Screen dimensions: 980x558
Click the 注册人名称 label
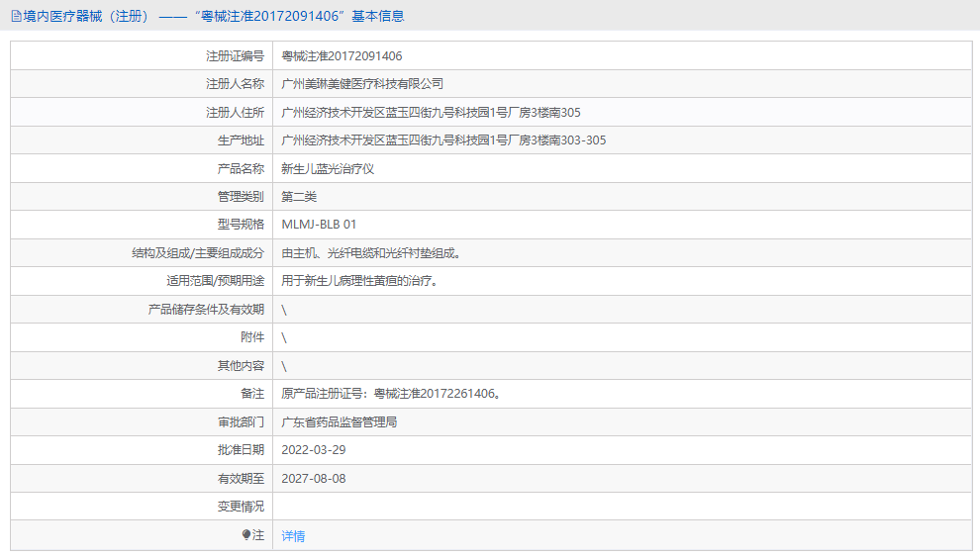pos(235,84)
